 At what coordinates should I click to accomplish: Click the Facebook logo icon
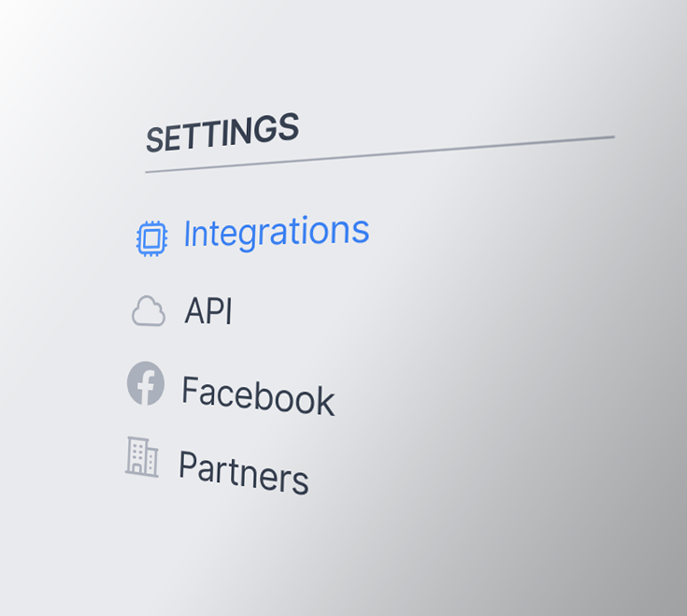pos(146,383)
